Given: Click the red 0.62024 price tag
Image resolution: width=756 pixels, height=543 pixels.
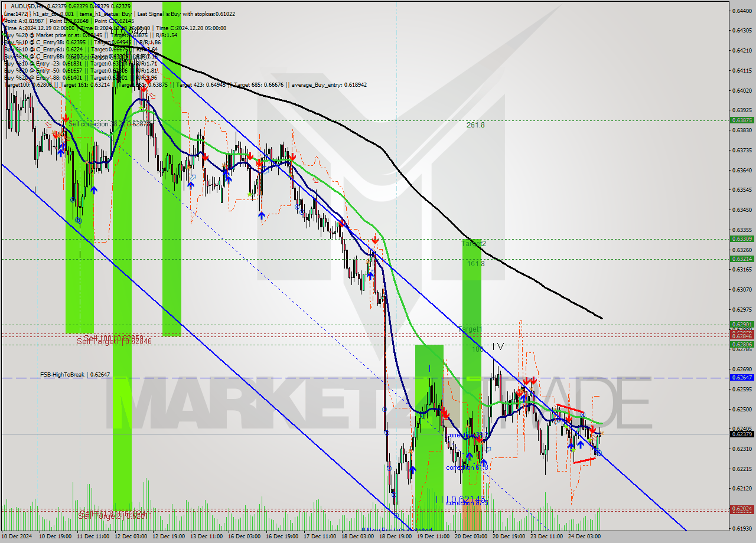Looking at the screenshot, I should click(x=742, y=508).
